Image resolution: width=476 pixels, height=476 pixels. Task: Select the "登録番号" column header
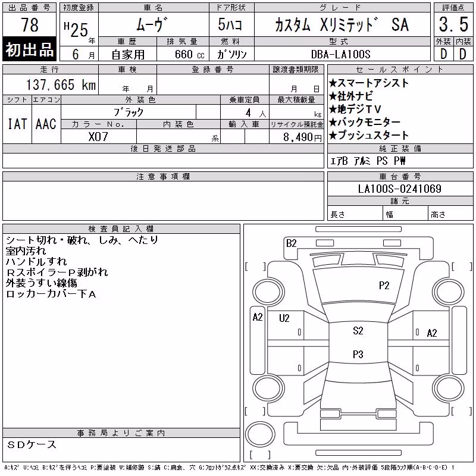click(213, 70)
